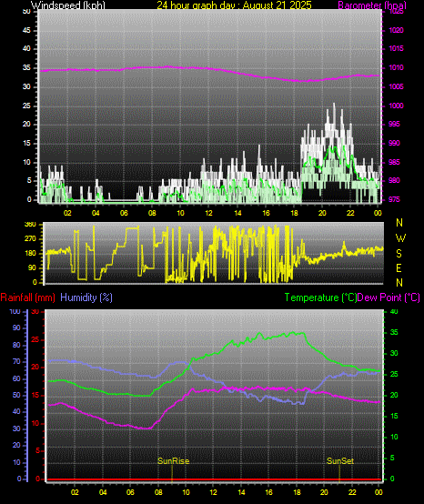Click the 270 wind direction axis value

coord(30,239)
